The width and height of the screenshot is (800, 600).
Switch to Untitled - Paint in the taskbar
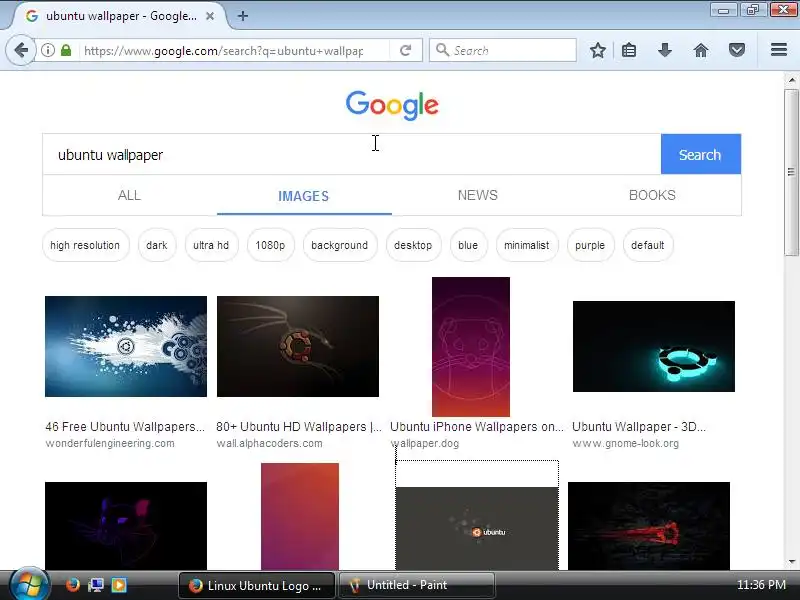[x=416, y=585]
